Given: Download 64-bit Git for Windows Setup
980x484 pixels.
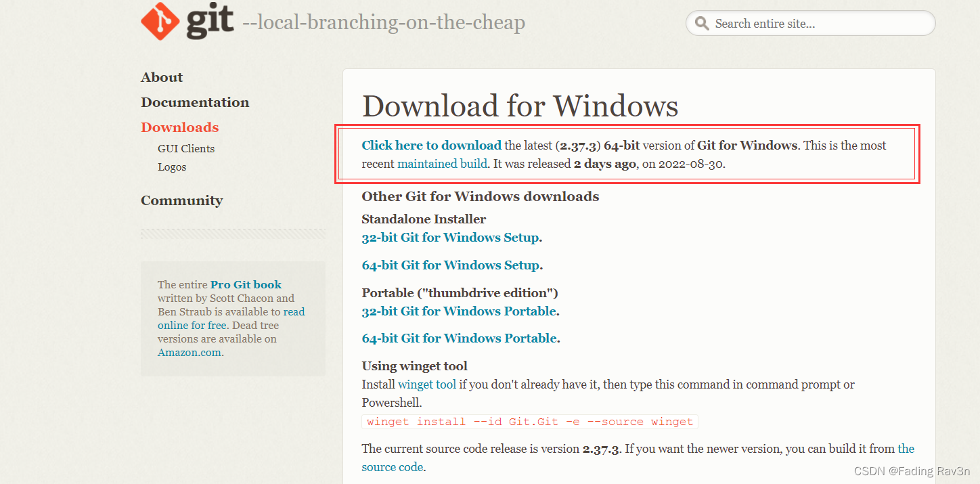Looking at the screenshot, I should pos(451,265).
